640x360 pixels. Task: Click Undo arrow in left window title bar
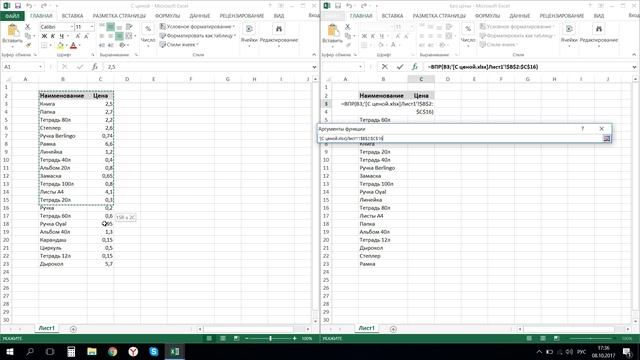(29, 6)
